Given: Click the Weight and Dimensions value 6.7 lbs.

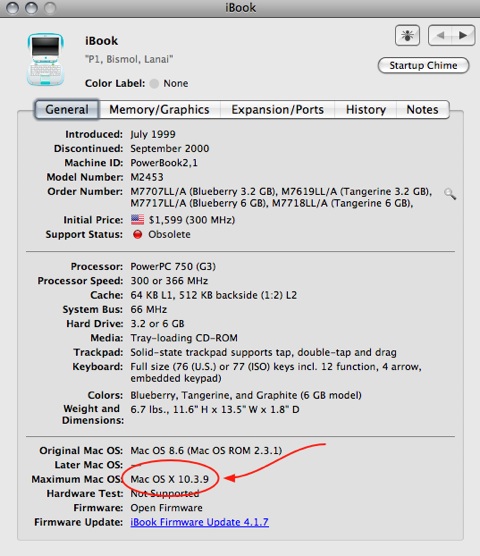Looking at the screenshot, I should tap(215, 410).
